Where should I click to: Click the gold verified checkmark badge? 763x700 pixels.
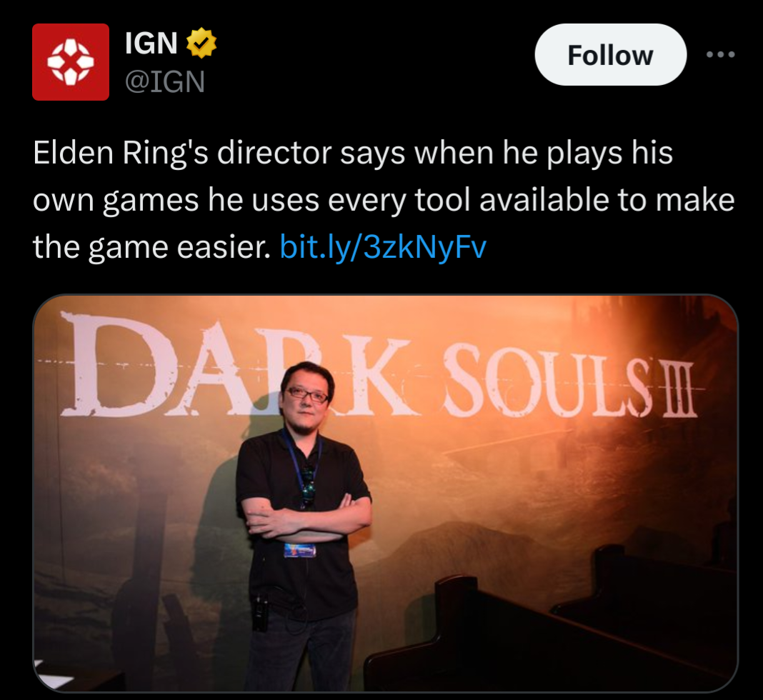click(201, 44)
